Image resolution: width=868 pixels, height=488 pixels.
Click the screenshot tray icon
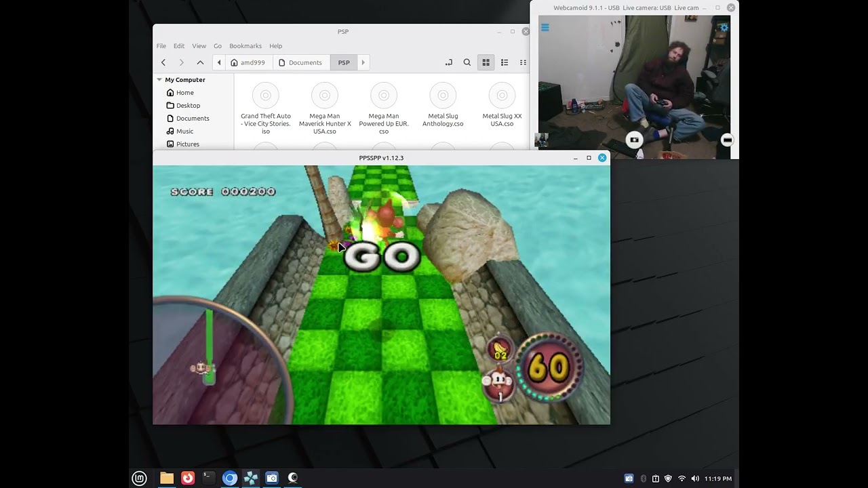click(629, 479)
